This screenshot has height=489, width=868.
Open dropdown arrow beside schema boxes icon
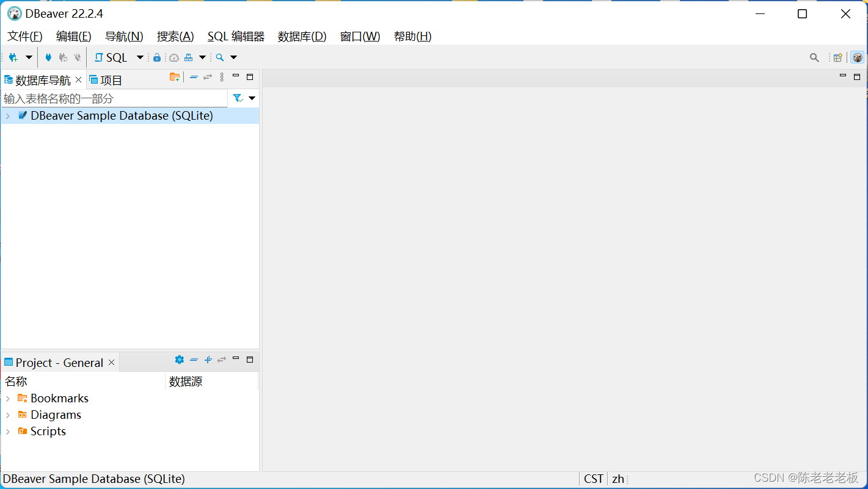202,57
